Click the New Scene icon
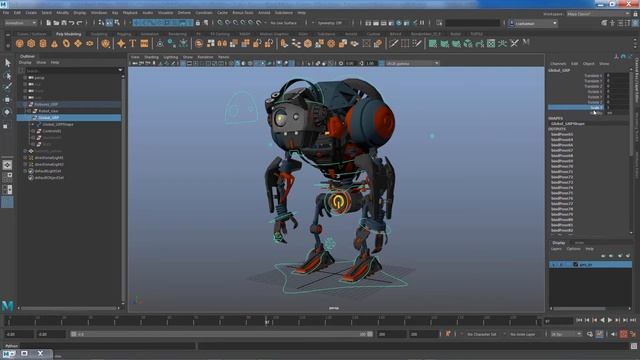 point(48,23)
